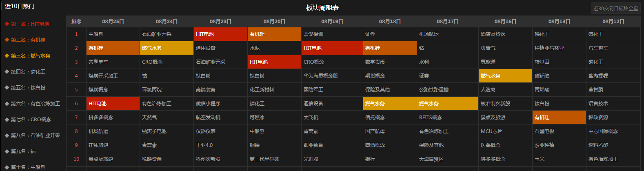Click the diamond icon before 第六名 有色冶炼加工
The image size is (644, 171).
(x=7, y=104)
